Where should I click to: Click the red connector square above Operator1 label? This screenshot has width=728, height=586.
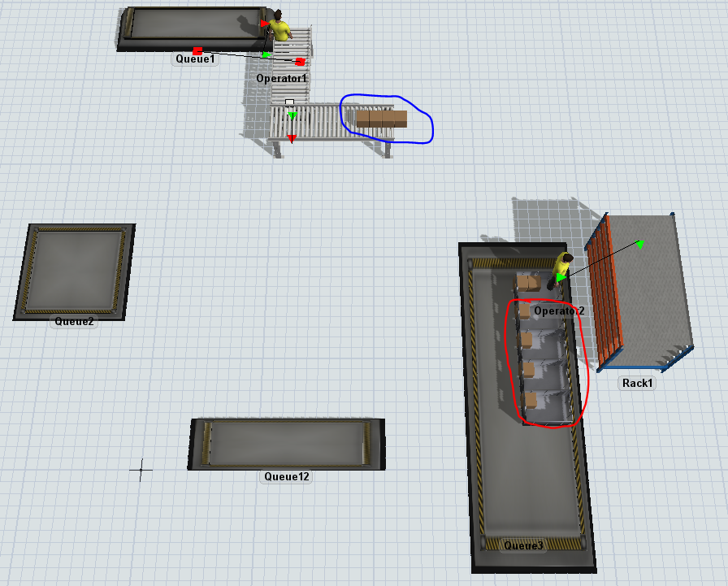300,62
